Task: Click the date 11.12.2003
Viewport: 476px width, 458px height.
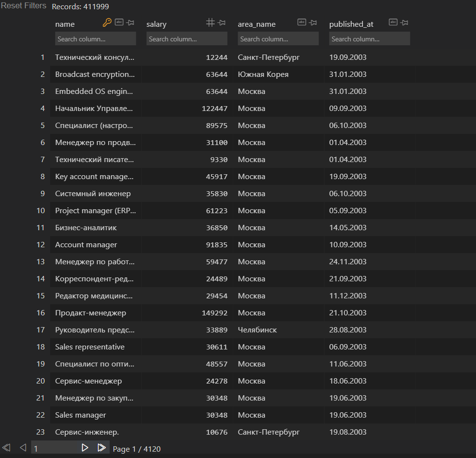Action: pyautogui.click(x=348, y=296)
